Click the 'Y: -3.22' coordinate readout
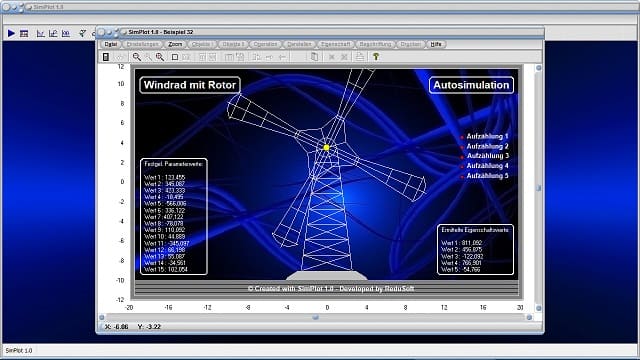Viewport: 640px width, 360px height. [x=149, y=327]
